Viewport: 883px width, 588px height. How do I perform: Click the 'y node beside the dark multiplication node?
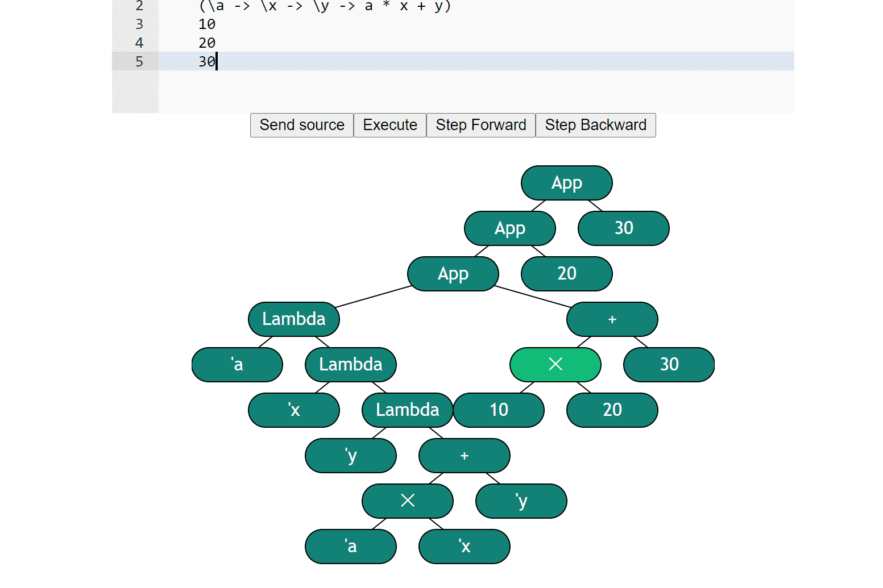click(521, 501)
